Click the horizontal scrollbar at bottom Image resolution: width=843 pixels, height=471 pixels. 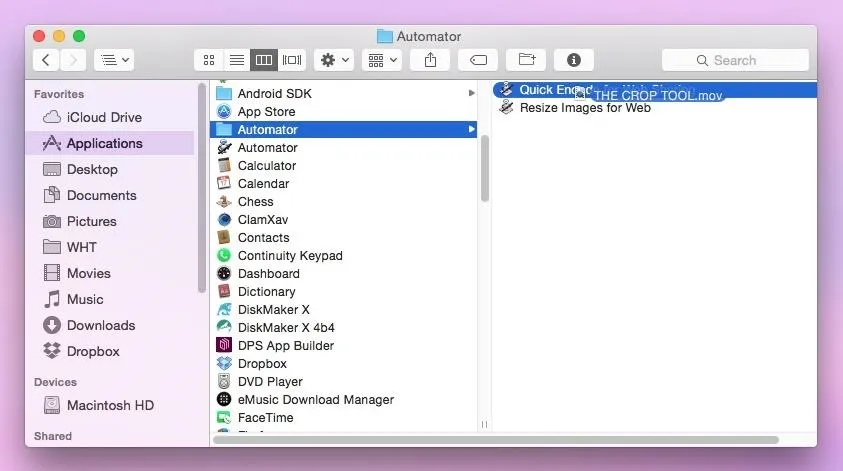tap(496, 440)
